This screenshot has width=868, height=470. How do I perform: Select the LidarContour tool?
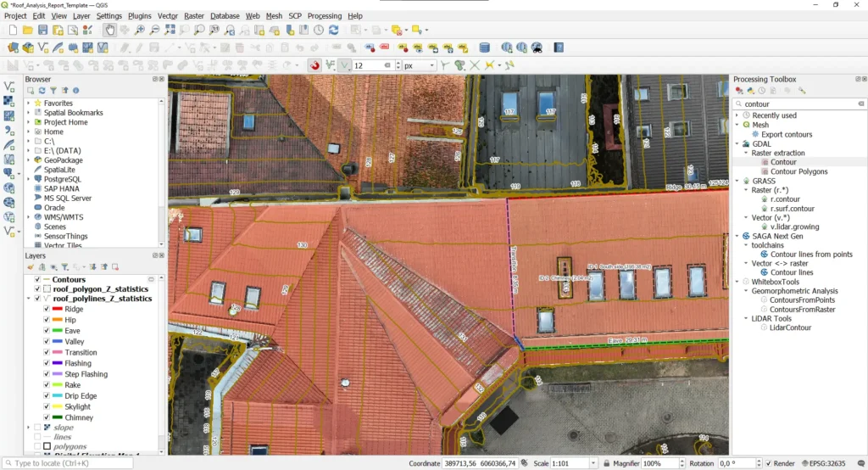tap(790, 327)
